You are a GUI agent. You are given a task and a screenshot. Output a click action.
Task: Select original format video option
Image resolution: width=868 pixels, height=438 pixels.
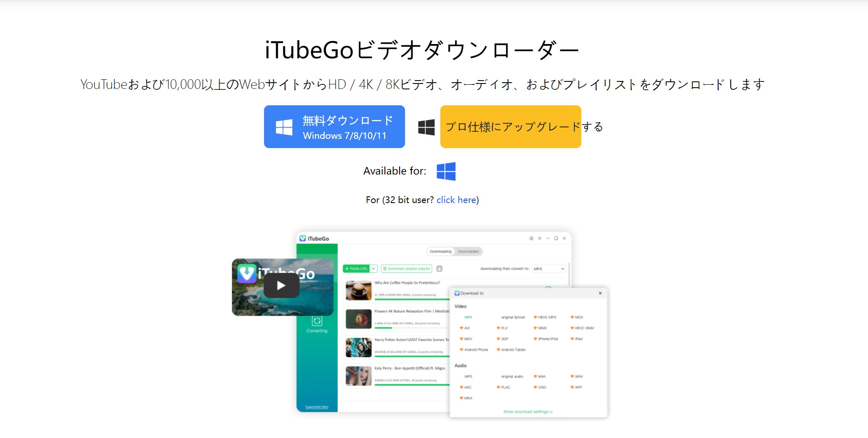click(513, 317)
